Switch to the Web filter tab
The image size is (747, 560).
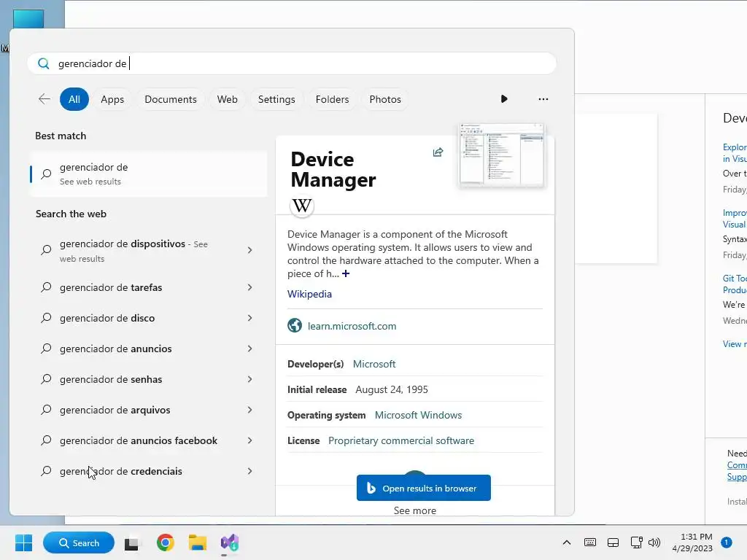(x=228, y=99)
